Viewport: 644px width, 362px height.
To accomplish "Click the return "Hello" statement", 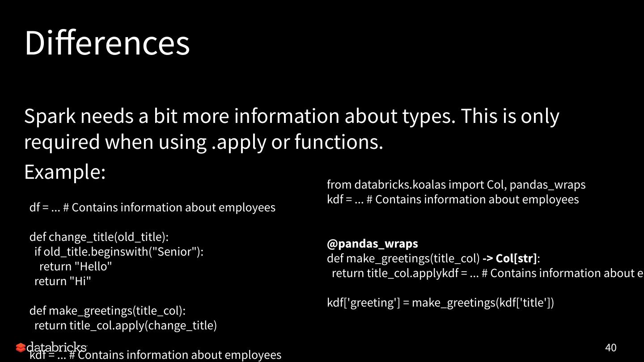I will (76, 266).
